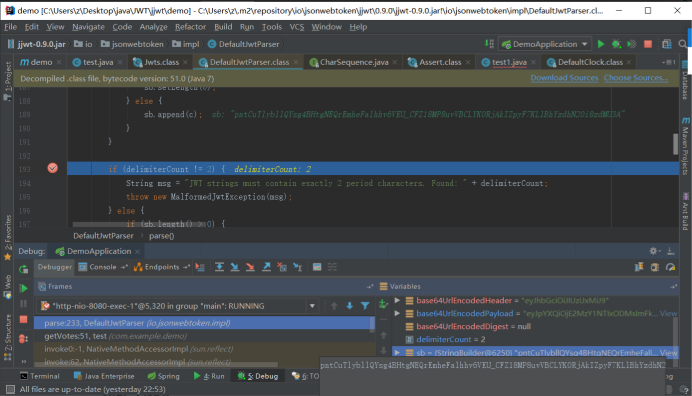Click the build project arrow icon

click(x=489, y=44)
